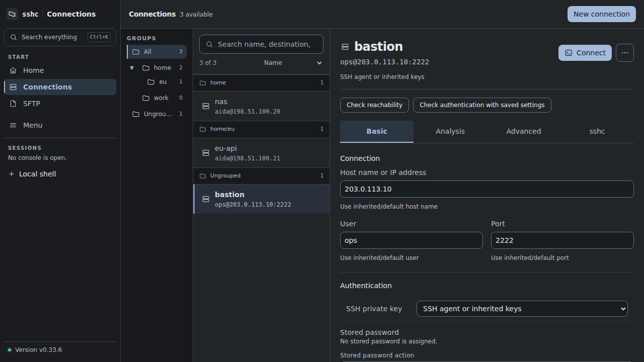Click the eu-api server icon

[206, 153]
